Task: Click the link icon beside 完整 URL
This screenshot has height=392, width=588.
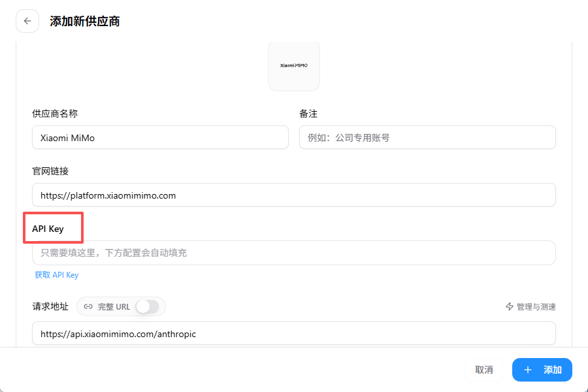Action: (x=88, y=307)
